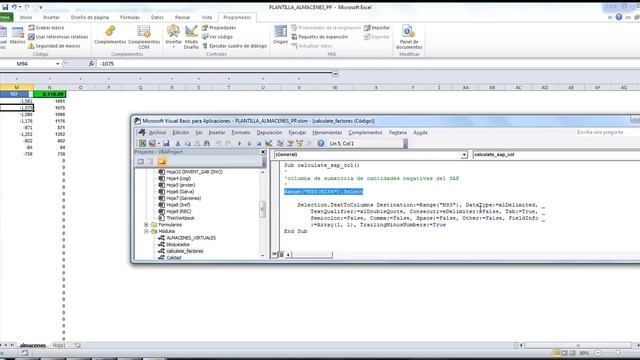This screenshot has width=640, height=360.
Task: Select the almacenes sheet tab
Action: pyautogui.click(x=33, y=345)
